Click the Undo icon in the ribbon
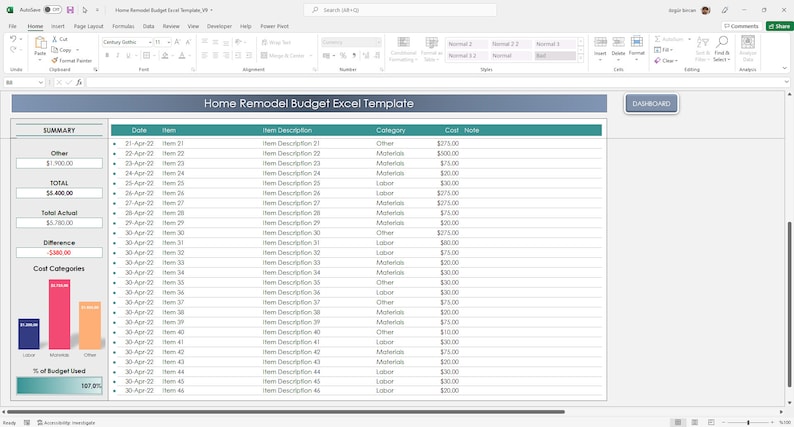Viewport: 794px width, 427px height. point(13,39)
